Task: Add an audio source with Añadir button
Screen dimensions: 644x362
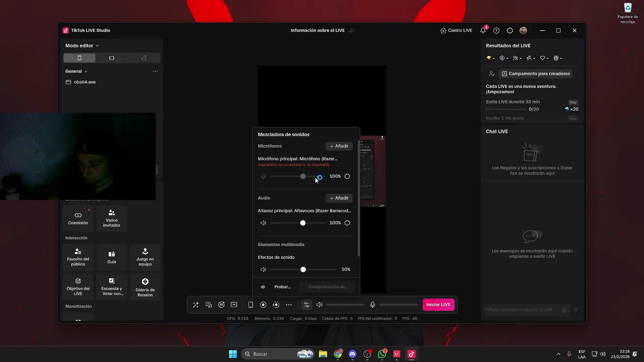Action: click(x=339, y=198)
